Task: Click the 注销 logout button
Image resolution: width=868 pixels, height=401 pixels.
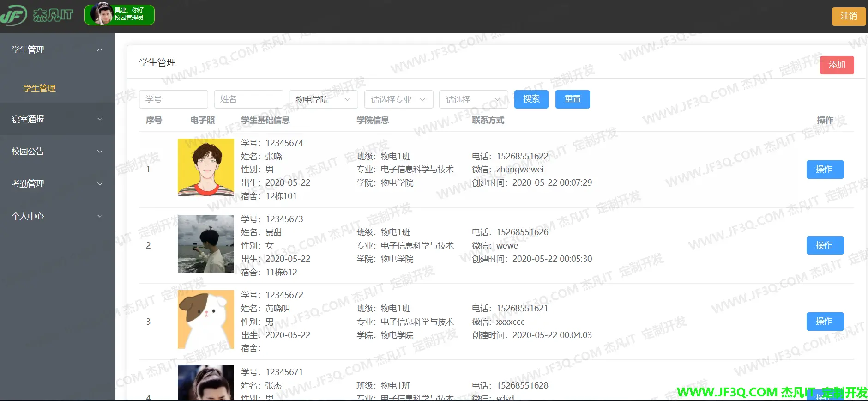Action: coord(848,17)
